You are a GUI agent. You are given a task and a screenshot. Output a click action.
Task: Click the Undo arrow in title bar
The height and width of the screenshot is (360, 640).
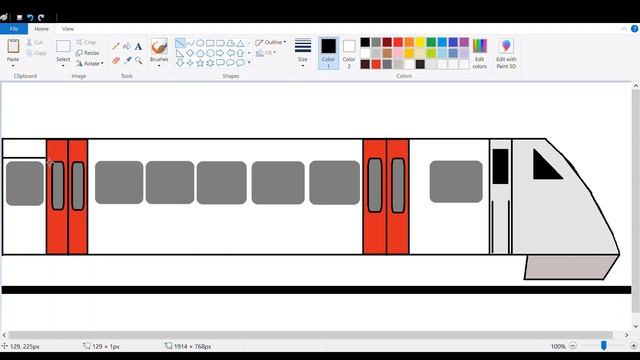[x=30, y=18]
